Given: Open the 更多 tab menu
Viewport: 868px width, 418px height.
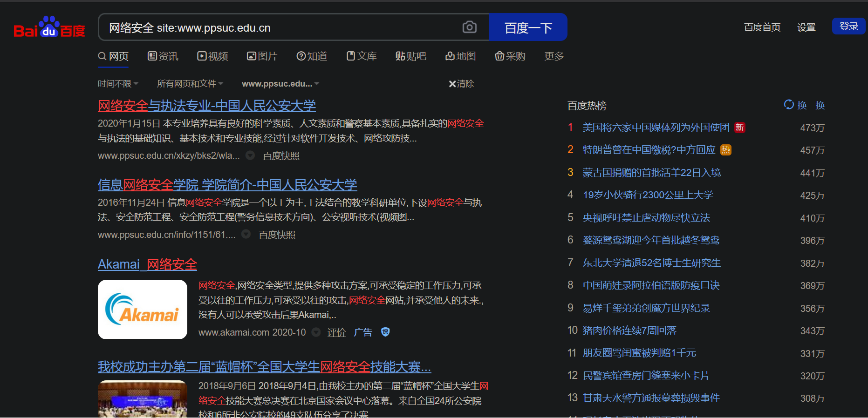Looking at the screenshot, I should [x=554, y=56].
